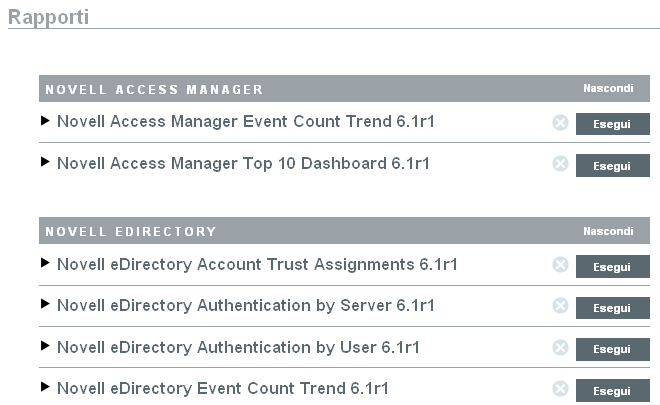
Task: Delete the eDirectory Authentication by User report
Action: pyautogui.click(x=560, y=348)
